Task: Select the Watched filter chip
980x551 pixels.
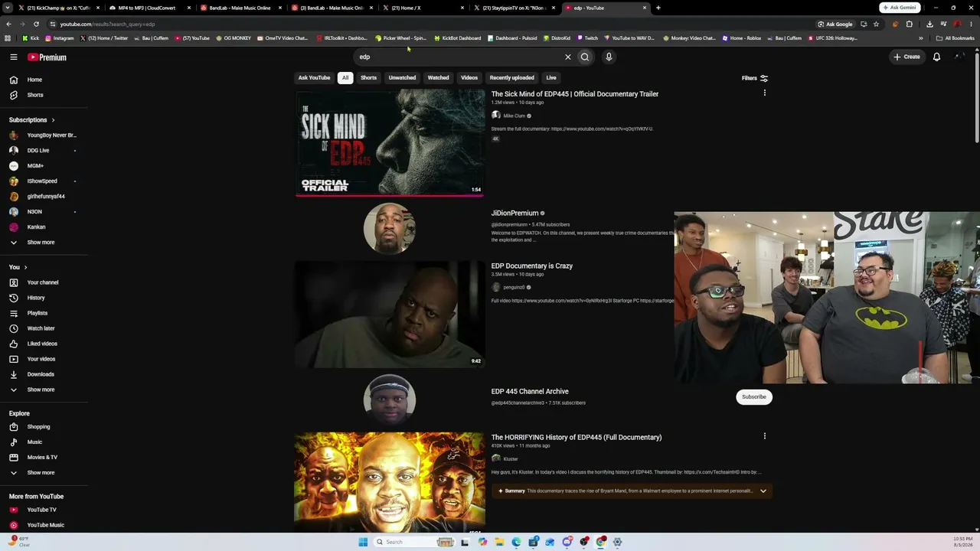Action: click(x=439, y=78)
